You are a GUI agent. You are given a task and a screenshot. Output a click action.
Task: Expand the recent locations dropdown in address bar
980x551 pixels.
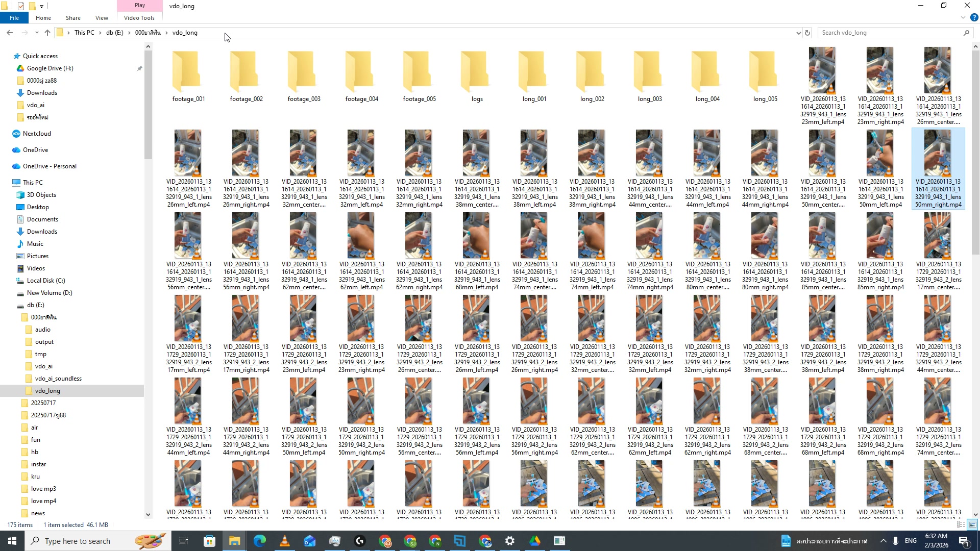tap(799, 32)
